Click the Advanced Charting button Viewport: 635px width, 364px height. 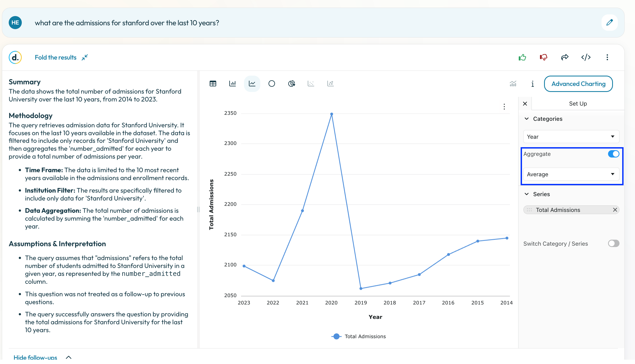click(578, 84)
